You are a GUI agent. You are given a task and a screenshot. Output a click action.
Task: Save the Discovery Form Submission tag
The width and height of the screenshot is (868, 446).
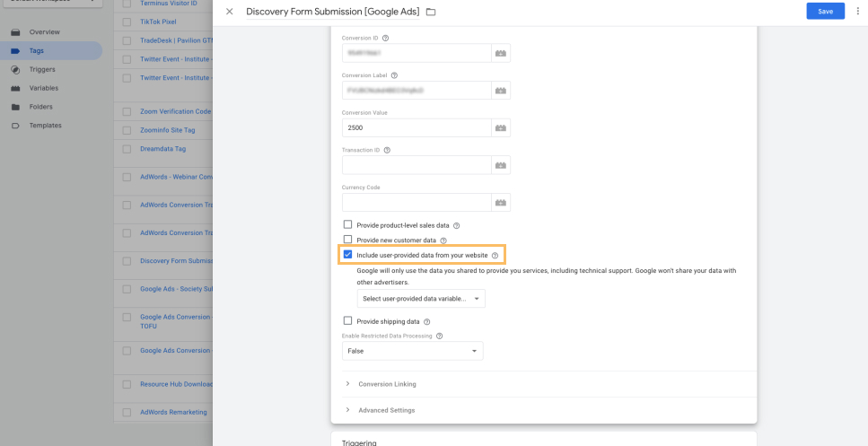point(826,11)
